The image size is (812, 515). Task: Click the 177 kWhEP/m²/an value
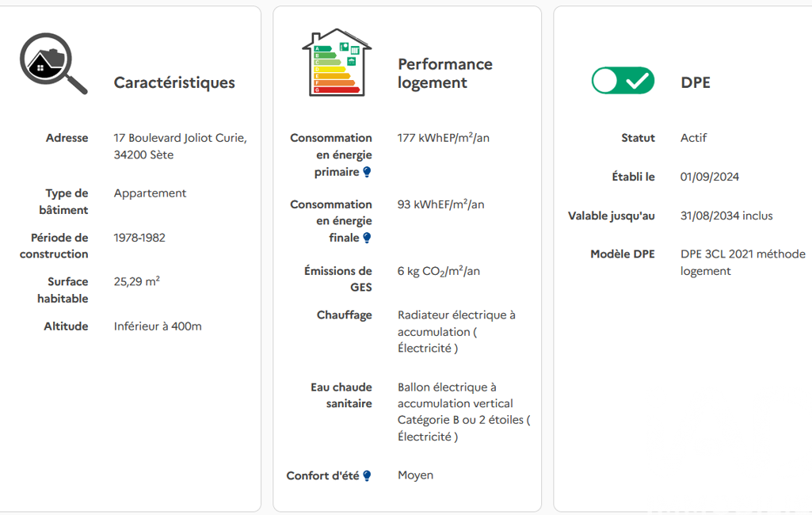pyautogui.click(x=443, y=138)
